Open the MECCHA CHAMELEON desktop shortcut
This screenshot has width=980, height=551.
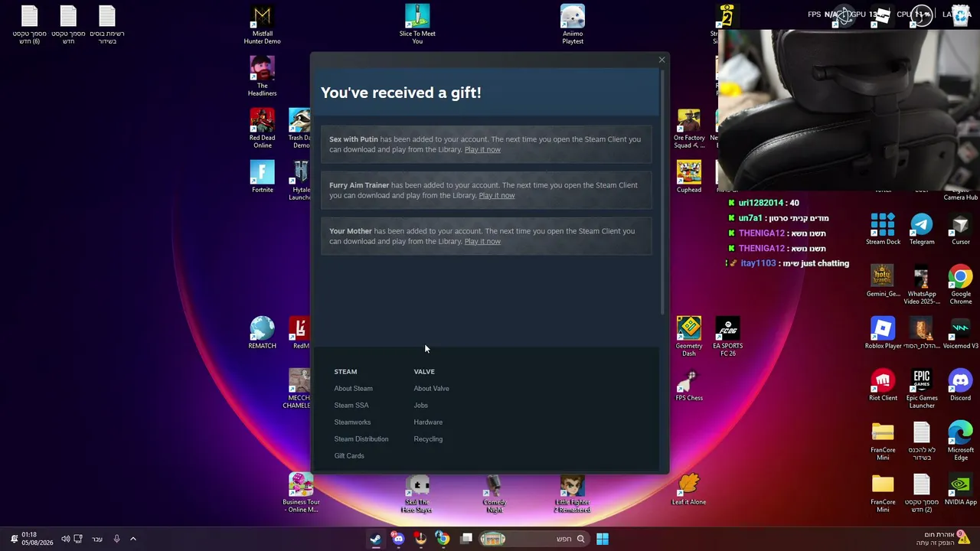coord(299,389)
